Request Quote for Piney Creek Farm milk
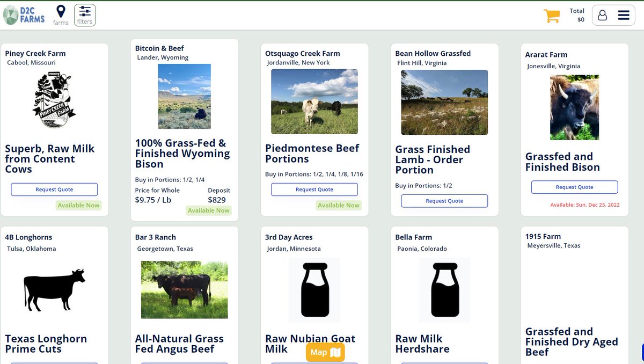The height and width of the screenshot is (364, 644). pyautogui.click(x=54, y=190)
